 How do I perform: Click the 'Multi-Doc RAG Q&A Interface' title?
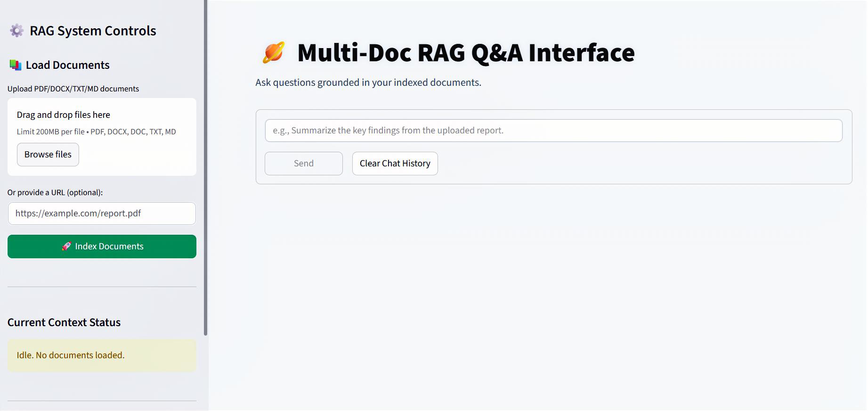(x=465, y=52)
